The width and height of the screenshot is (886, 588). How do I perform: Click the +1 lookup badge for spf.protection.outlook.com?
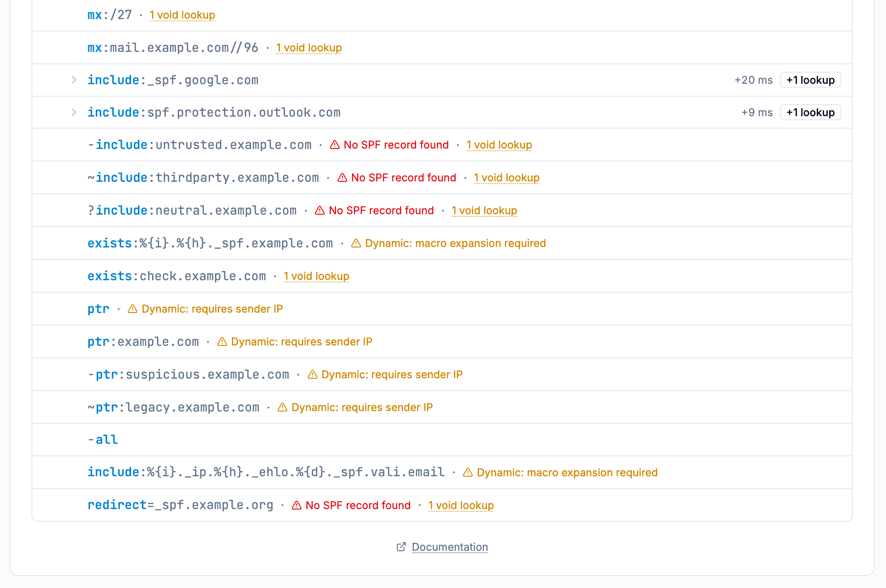click(x=810, y=112)
